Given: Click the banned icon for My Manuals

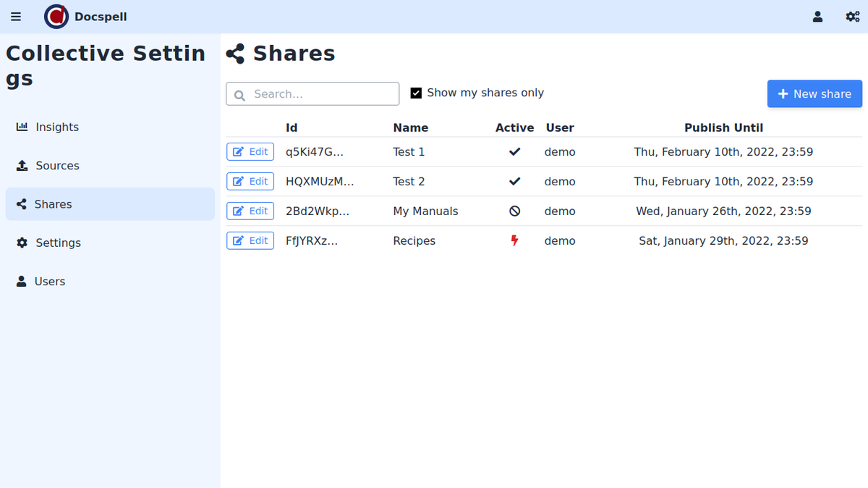Looking at the screenshot, I should click(514, 211).
